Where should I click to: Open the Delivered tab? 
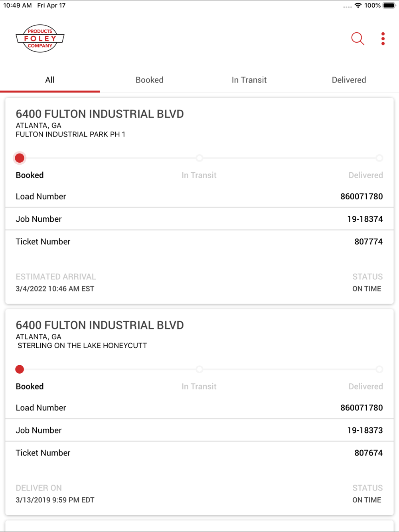tap(349, 80)
